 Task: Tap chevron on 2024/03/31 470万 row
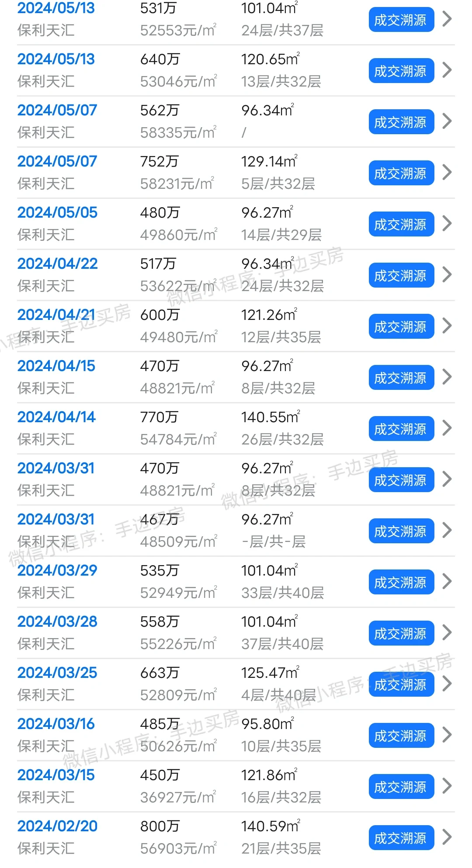pyautogui.click(x=447, y=479)
